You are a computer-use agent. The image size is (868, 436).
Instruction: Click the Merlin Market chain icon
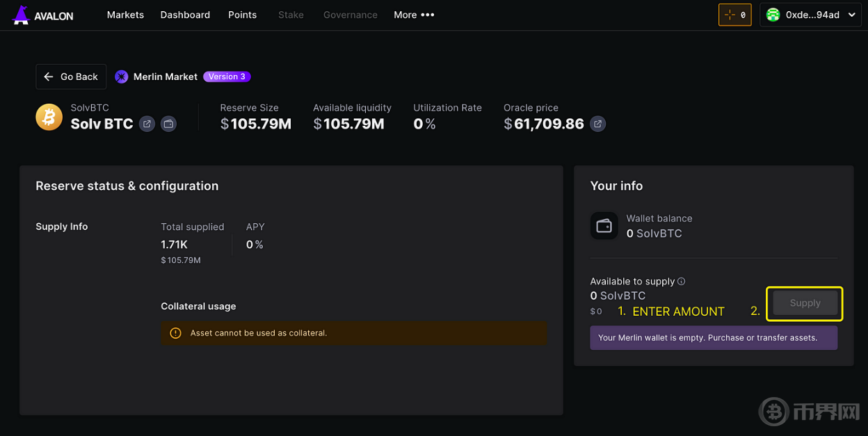122,76
